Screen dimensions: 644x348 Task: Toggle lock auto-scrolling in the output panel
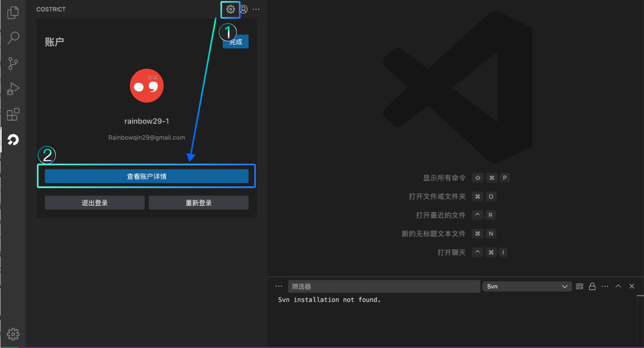pos(592,286)
